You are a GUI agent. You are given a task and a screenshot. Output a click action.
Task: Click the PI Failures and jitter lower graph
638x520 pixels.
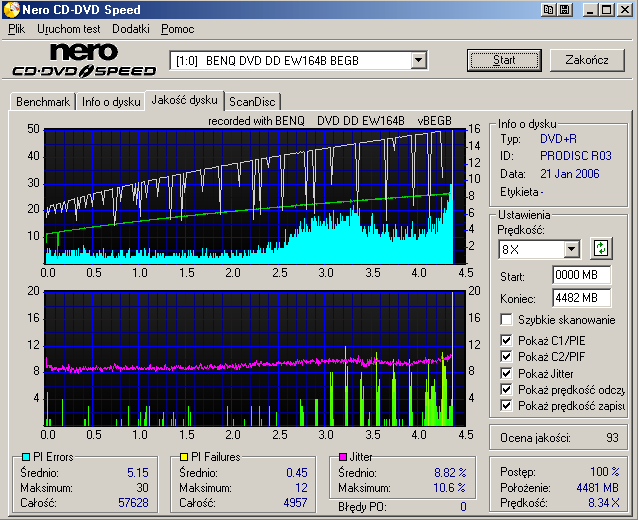(255, 358)
